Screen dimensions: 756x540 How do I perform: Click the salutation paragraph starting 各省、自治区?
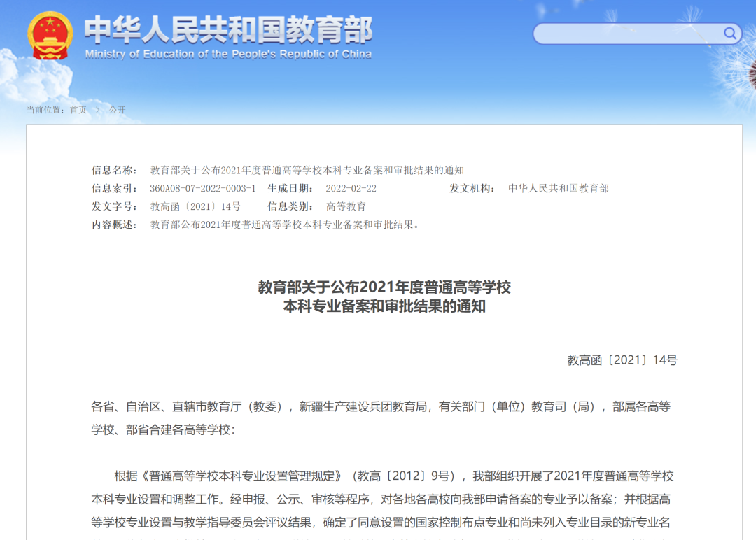click(381, 418)
